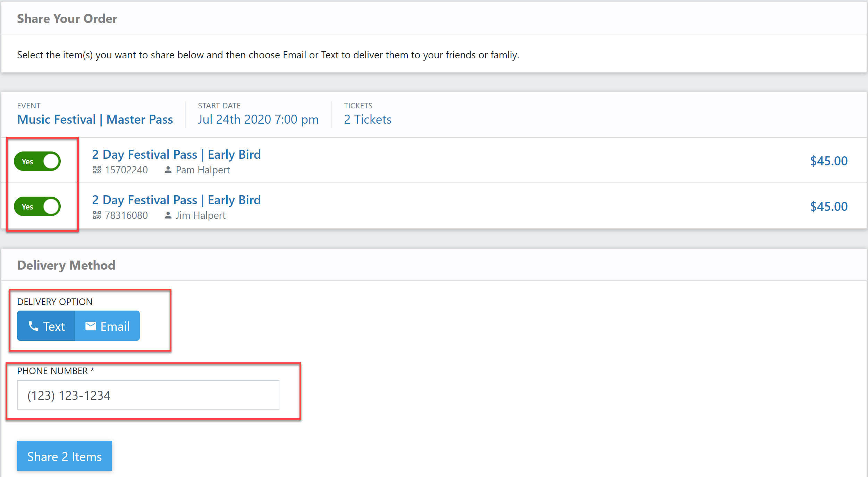Screen dimensions: 868x477
Task: Click the $45.00 price for Jim's ticket
Action: [829, 207]
